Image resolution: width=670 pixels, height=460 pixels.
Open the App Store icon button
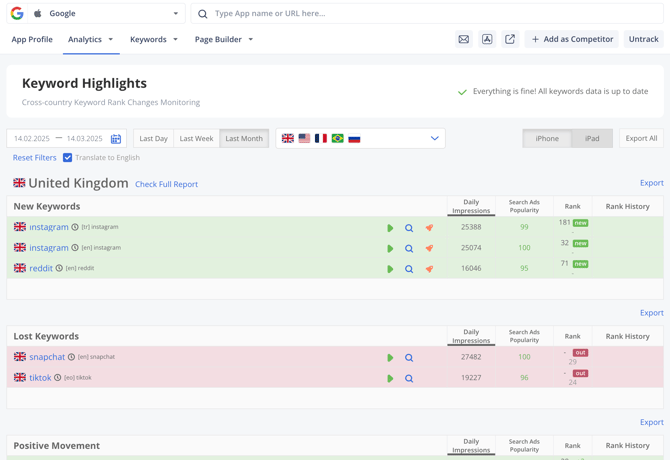click(x=487, y=39)
